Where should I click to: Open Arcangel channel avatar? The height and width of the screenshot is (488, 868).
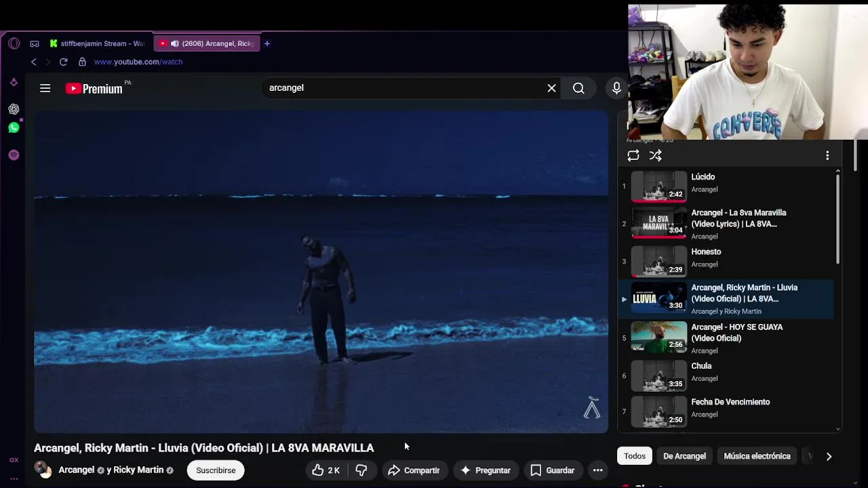(x=43, y=470)
